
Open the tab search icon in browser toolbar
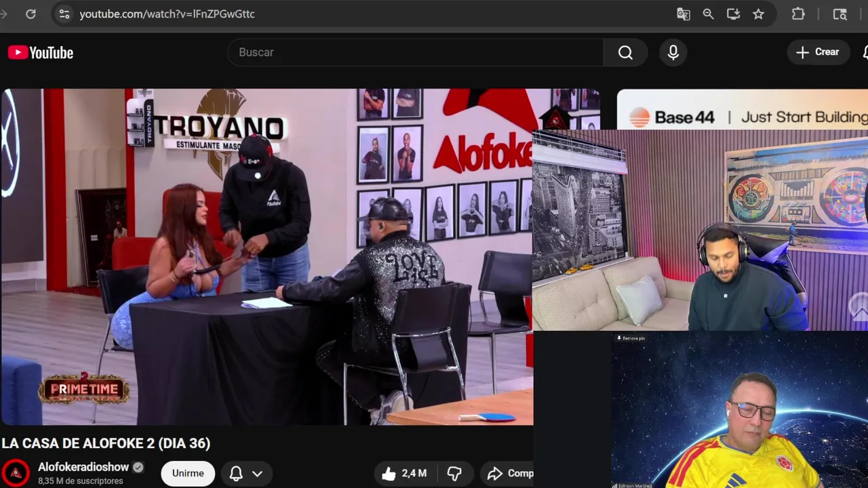click(x=840, y=14)
